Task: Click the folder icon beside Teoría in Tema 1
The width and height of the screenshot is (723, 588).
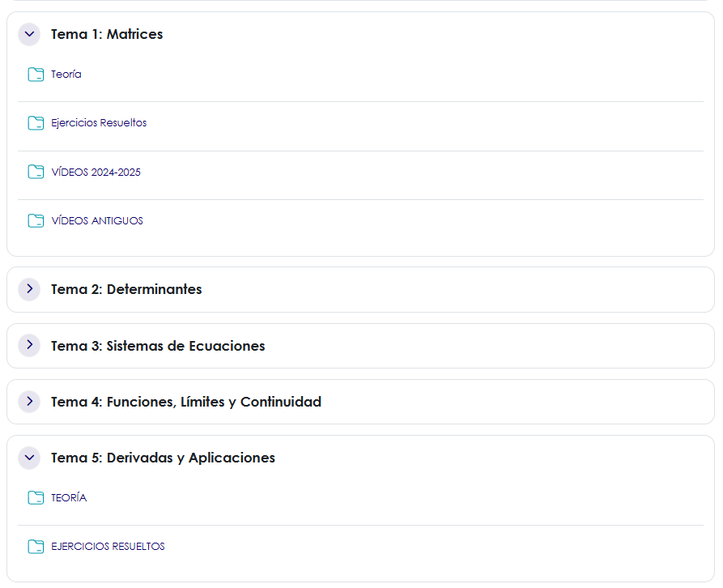Action: click(36, 75)
